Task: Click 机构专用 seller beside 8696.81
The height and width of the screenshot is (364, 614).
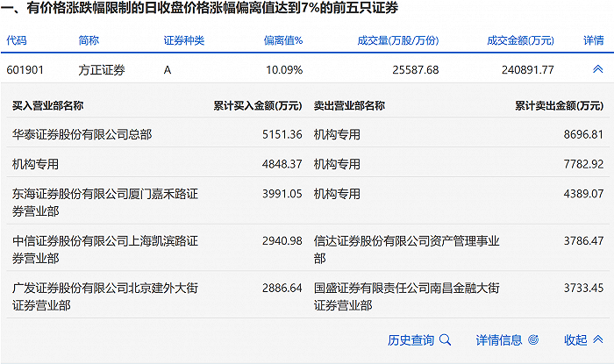Action: click(x=337, y=135)
